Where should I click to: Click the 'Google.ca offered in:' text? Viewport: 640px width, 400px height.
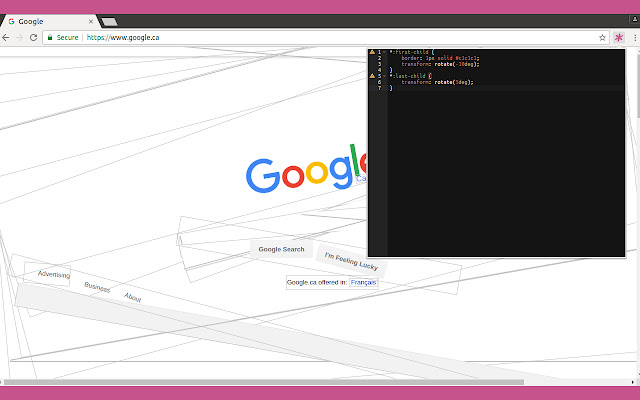coord(317,282)
